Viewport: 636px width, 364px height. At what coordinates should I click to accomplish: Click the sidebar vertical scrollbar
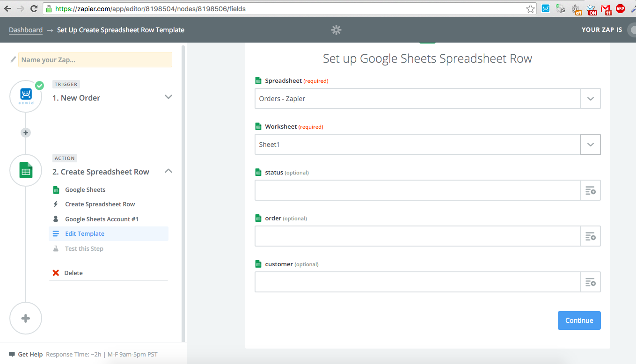183,194
